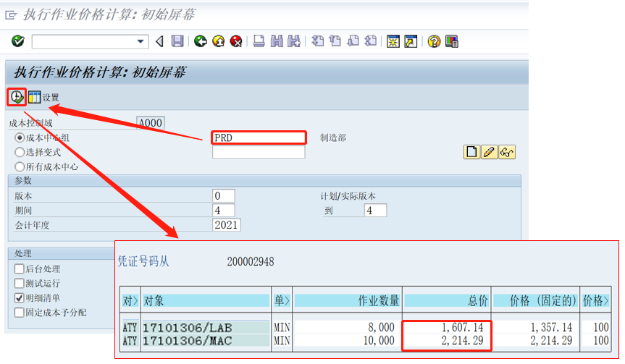This screenshot has height=364, width=625.
Task: Click the 价格（固定的）column header
Action: coord(535,300)
